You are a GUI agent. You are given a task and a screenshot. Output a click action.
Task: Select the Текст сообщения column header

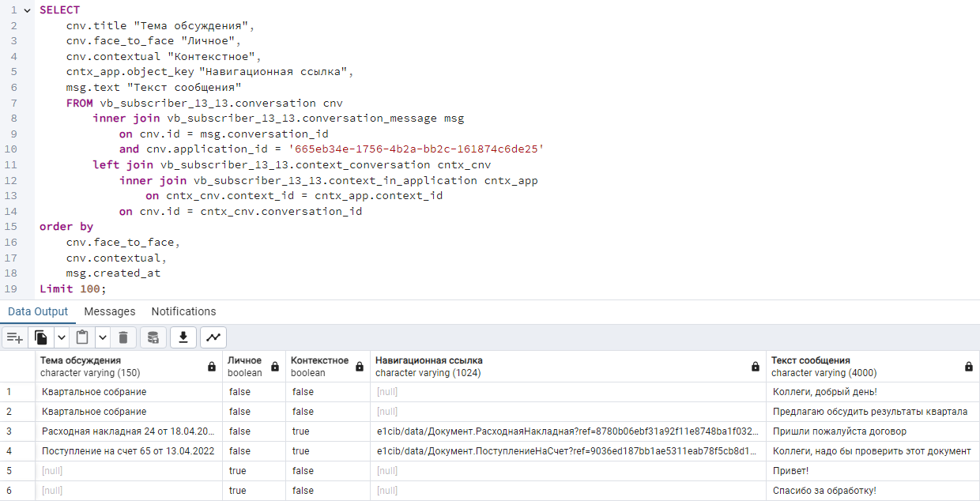[873, 367]
